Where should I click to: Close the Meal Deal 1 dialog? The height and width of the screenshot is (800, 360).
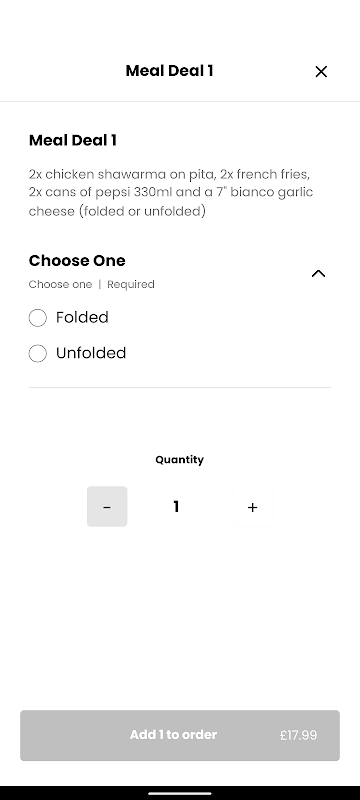coord(321,71)
